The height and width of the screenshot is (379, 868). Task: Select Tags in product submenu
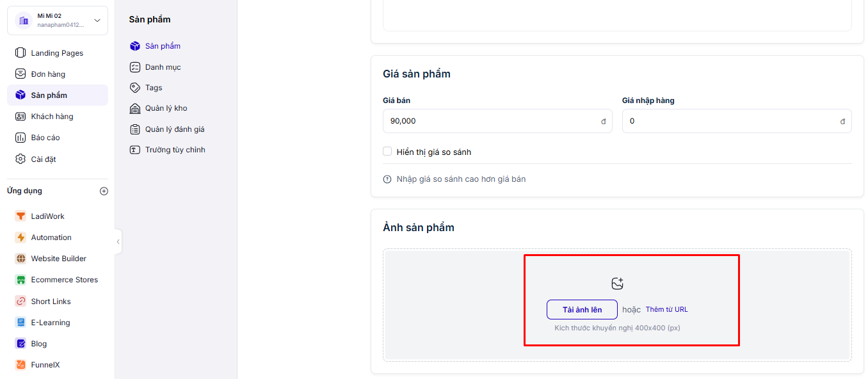click(154, 88)
